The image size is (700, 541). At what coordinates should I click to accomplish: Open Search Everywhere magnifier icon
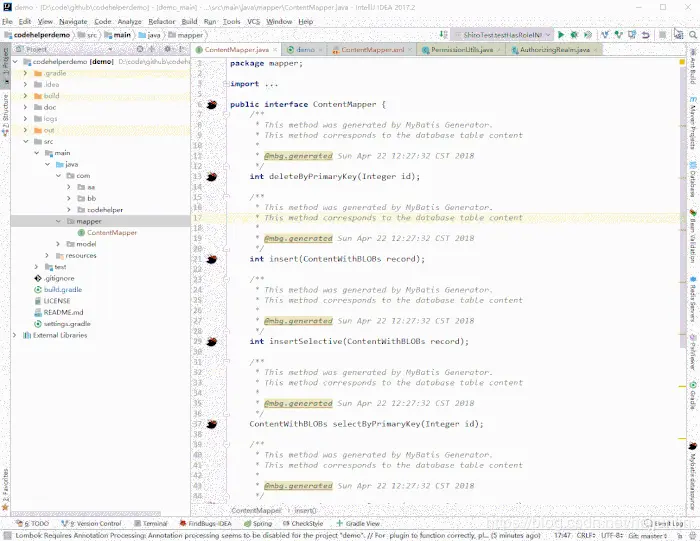[692, 35]
